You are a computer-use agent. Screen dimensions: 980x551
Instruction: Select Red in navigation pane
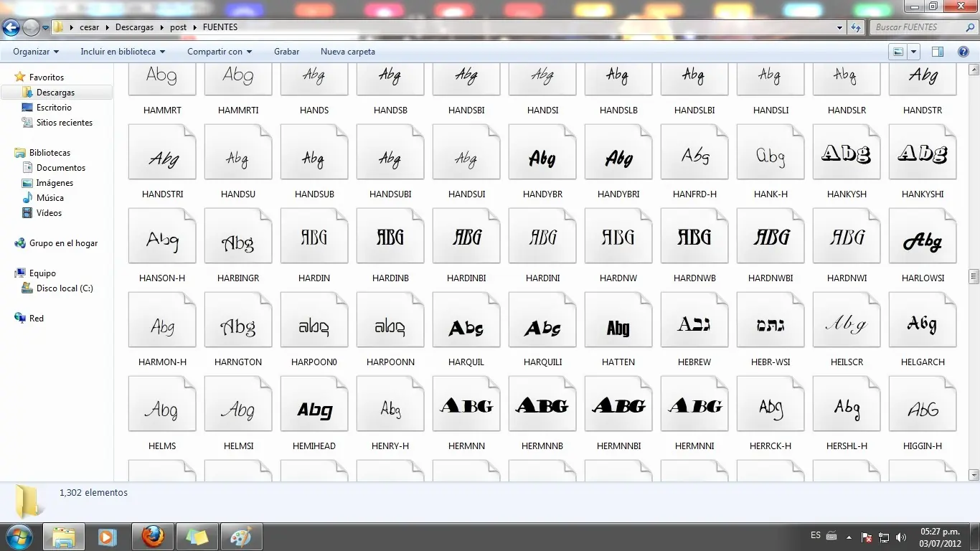pyautogui.click(x=36, y=319)
